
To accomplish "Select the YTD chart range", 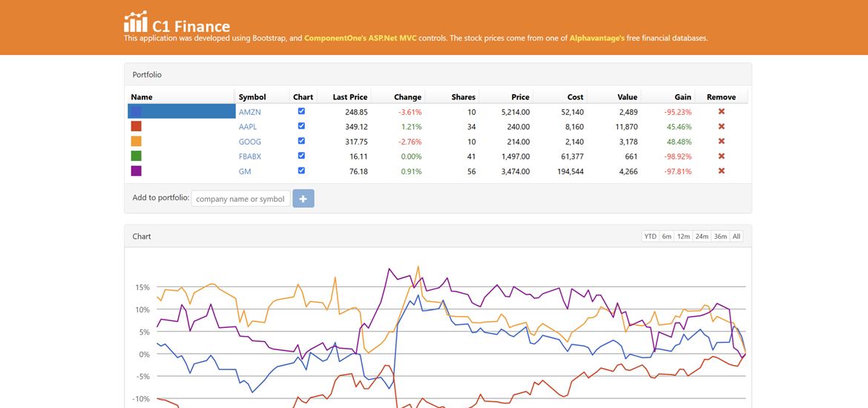I will point(650,237).
